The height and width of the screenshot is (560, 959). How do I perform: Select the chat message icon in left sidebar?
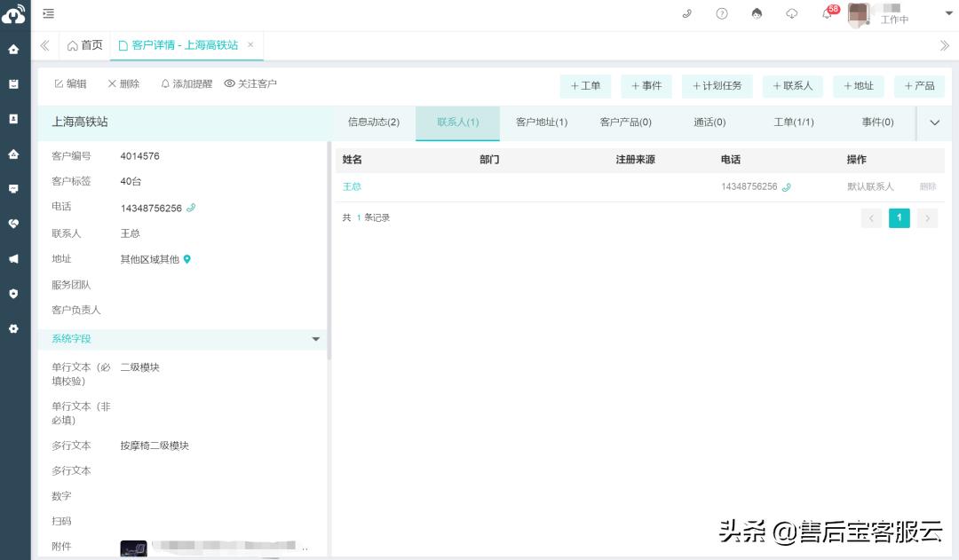[x=13, y=189]
